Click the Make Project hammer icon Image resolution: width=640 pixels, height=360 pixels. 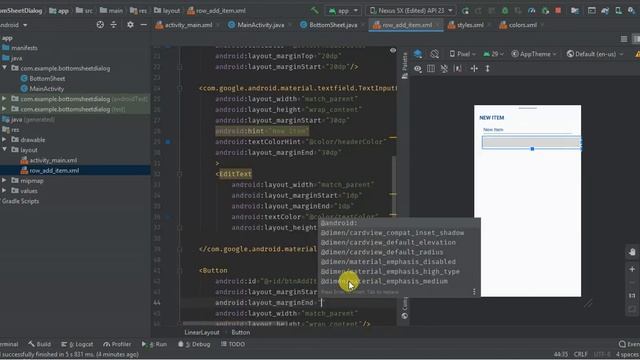pyautogui.click(x=315, y=10)
